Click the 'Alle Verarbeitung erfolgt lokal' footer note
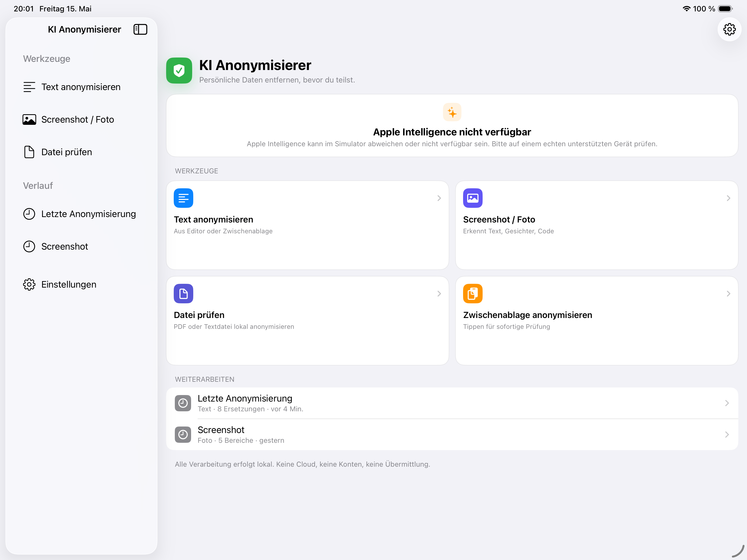 point(302,464)
